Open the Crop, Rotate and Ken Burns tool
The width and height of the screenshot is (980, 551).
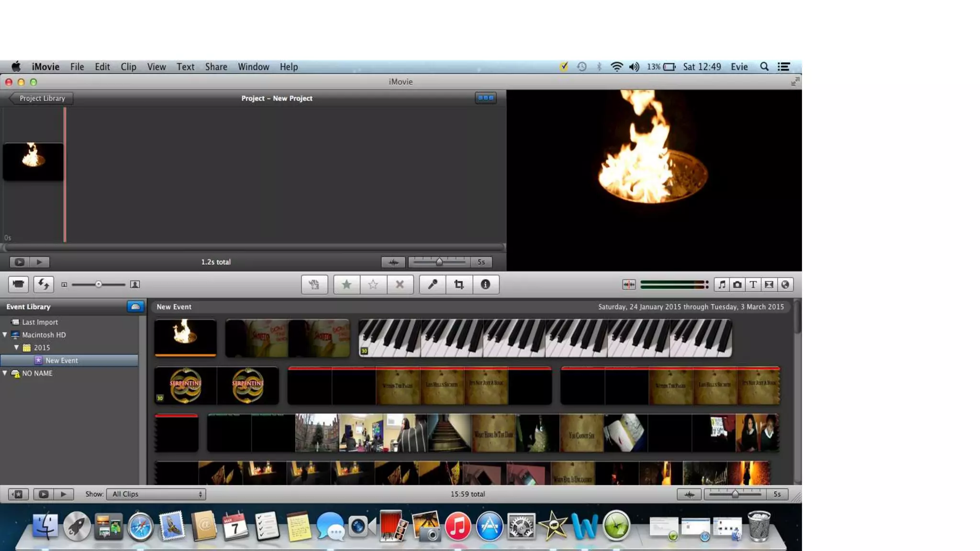pos(459,285)
